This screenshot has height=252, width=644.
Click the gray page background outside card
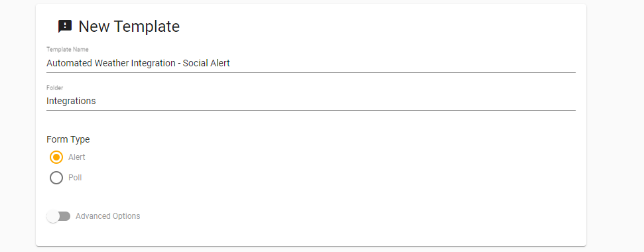click(615, 123)
